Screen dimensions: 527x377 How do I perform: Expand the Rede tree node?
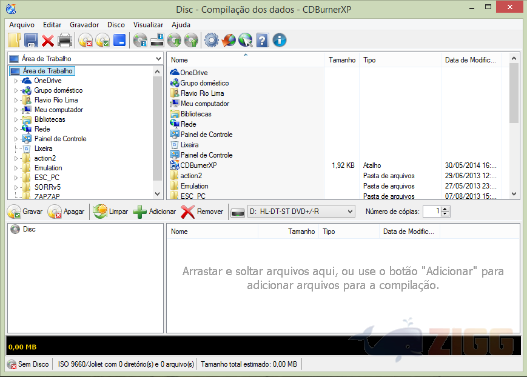(x=16, y=129)
